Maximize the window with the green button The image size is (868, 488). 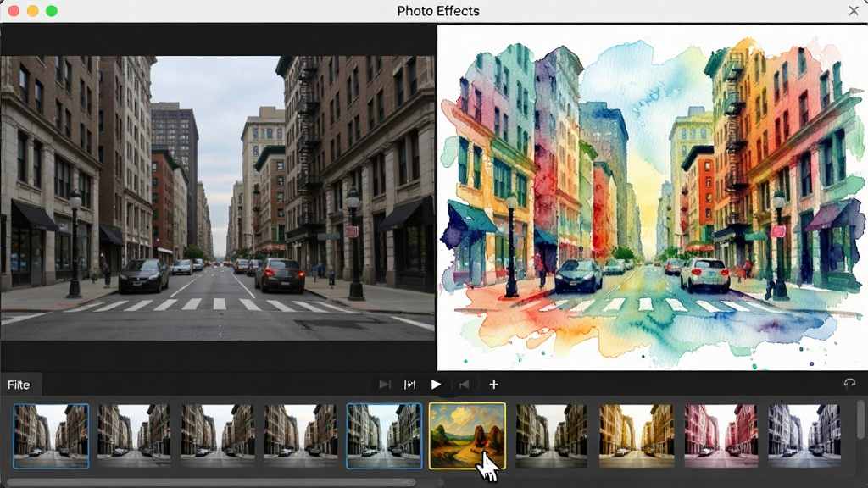52,11
